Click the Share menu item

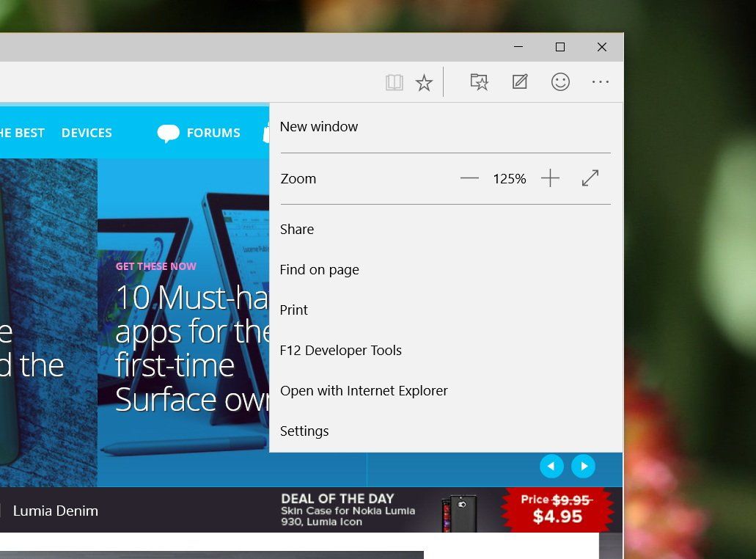pos(296,229)
